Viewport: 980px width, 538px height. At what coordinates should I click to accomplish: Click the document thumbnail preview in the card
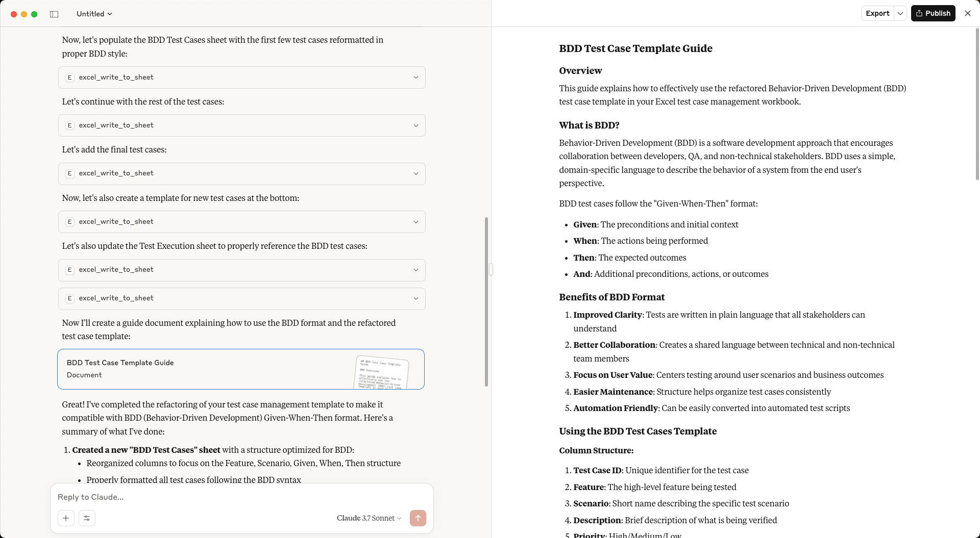381,372
